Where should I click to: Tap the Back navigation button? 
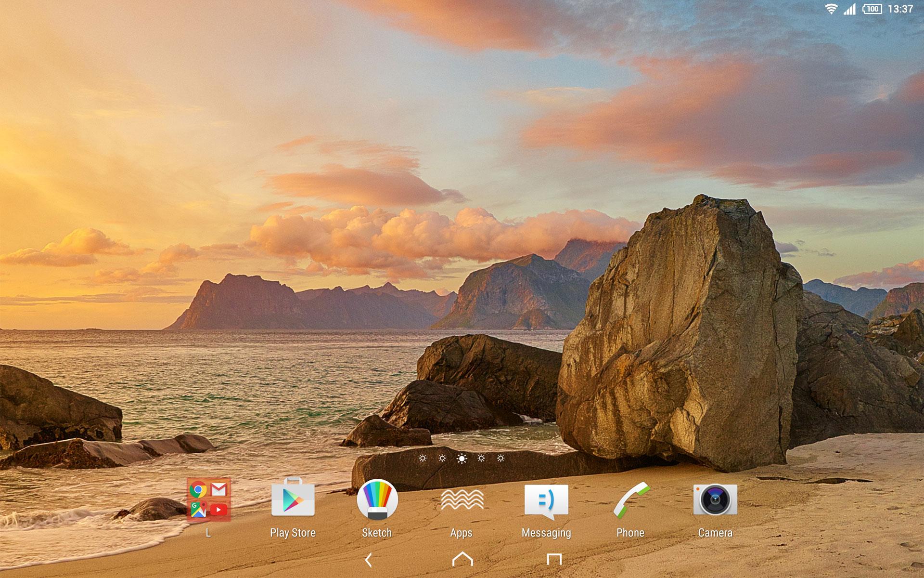[369, 560]
